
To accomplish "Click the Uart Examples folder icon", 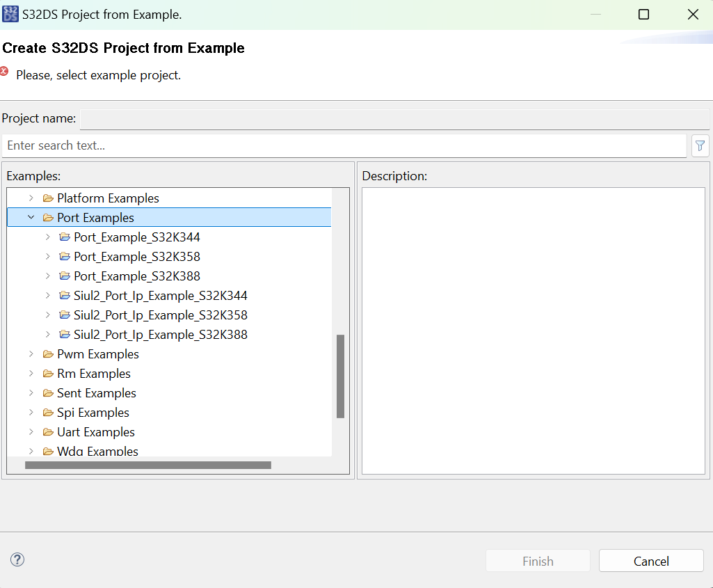I will point(47,431).
